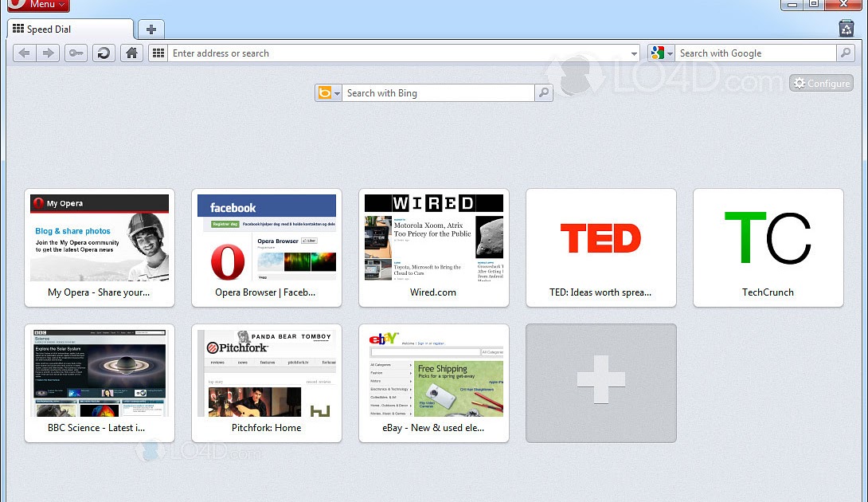The width and height of the screenshot is (868, 502).
Task: Open the TechCrunch speed dial tile
Action: [x=768, y=248]
